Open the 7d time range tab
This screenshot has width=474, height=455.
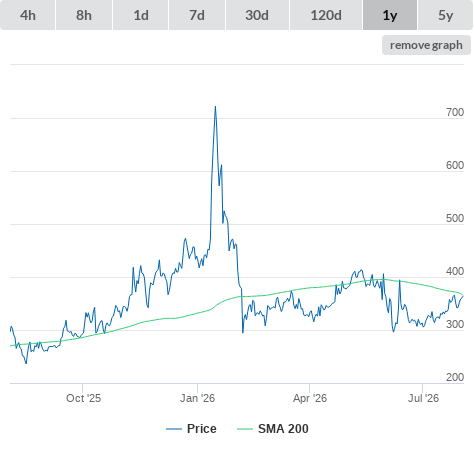coord(197,15)
